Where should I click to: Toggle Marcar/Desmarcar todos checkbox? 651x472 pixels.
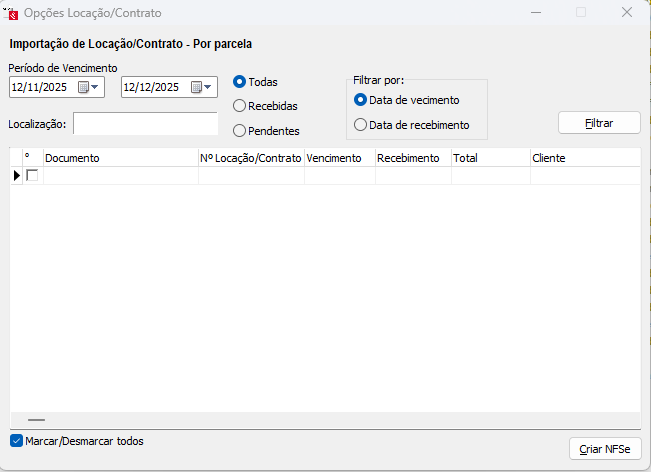click(x=16, y=441)
